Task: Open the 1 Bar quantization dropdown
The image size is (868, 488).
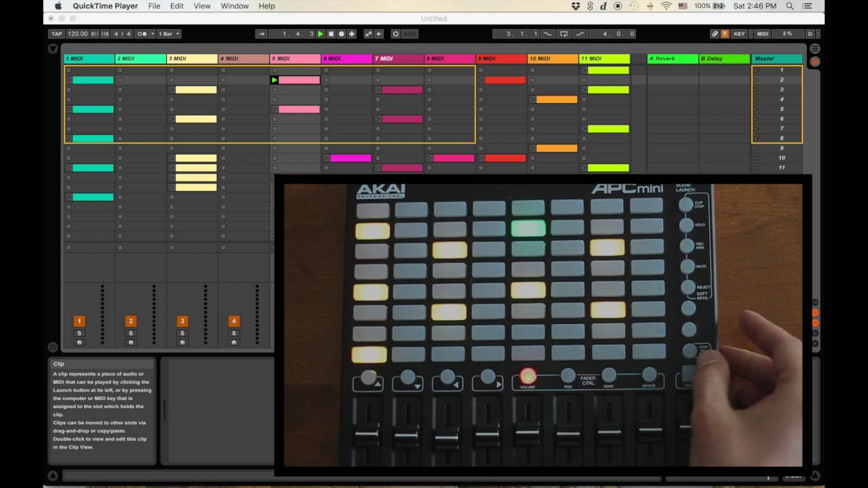Action: click(x=168, y=34)
